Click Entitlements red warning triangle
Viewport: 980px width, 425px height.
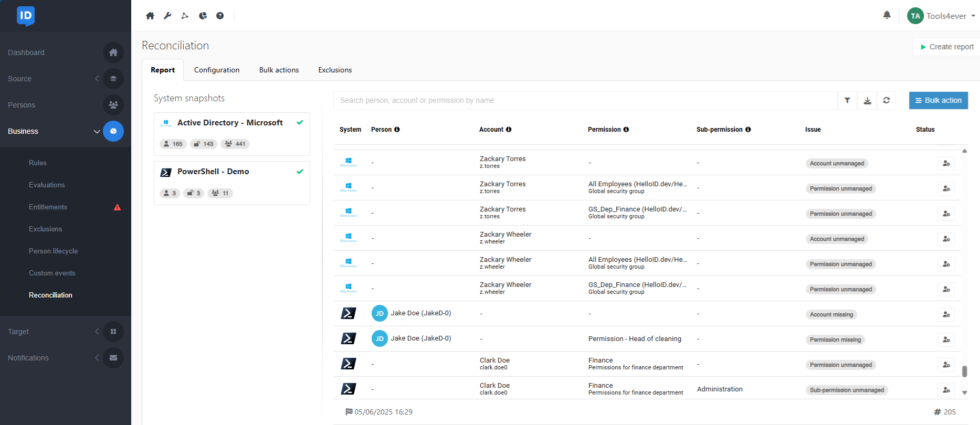pos(118,207)
